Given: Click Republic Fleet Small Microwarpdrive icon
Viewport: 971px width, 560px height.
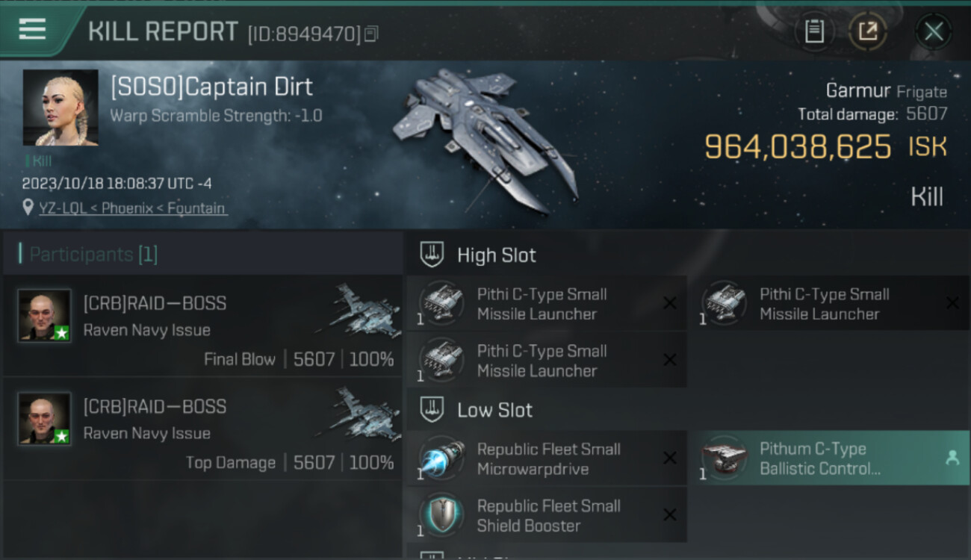Looking at the screenshot, I should click(x=440, y=458).
